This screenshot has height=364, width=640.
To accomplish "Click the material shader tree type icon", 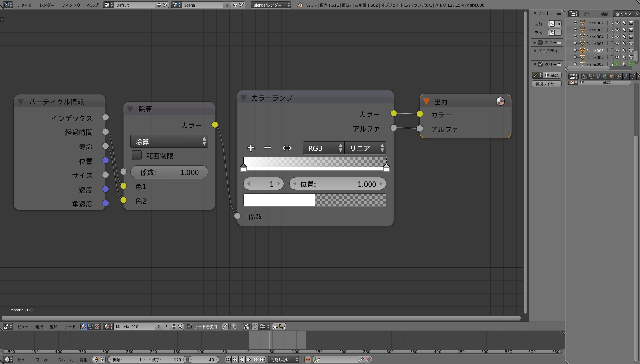I will click(x=83, y=326).
